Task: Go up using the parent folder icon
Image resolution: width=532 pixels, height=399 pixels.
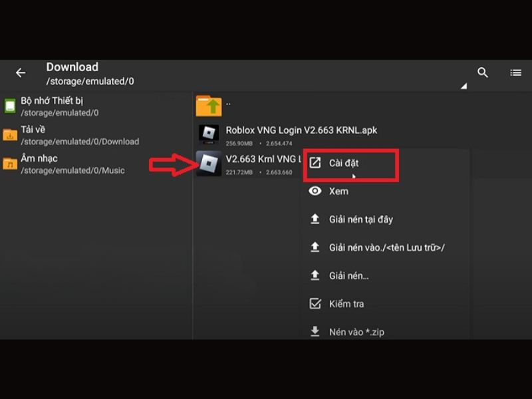Action: (209, 106)
